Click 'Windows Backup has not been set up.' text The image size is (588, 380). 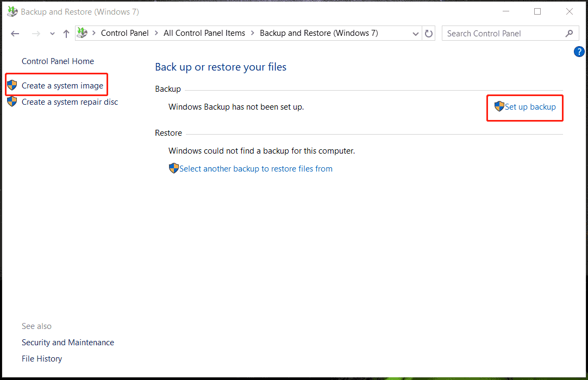tap(236, 107)
